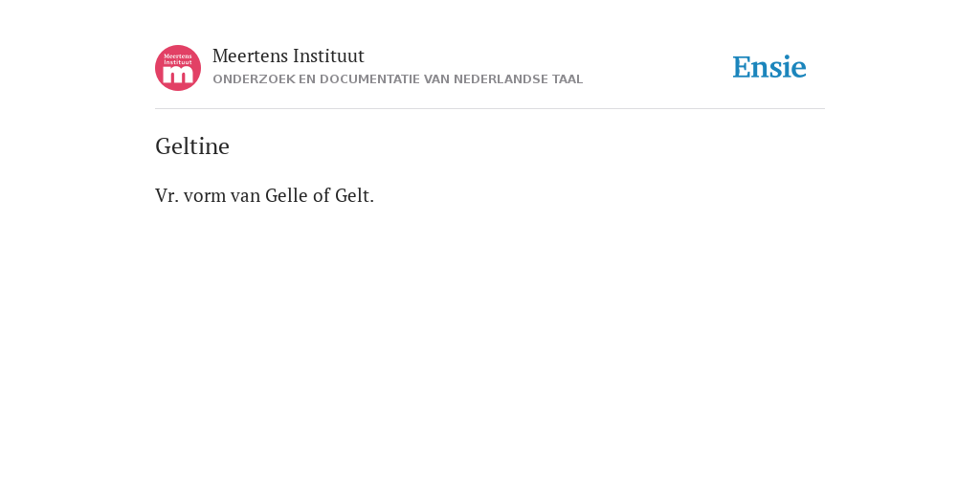The height and width of the screenshot is (490, 980).
Task: Click the word vorm in the definition
Action: coord(205,195)
